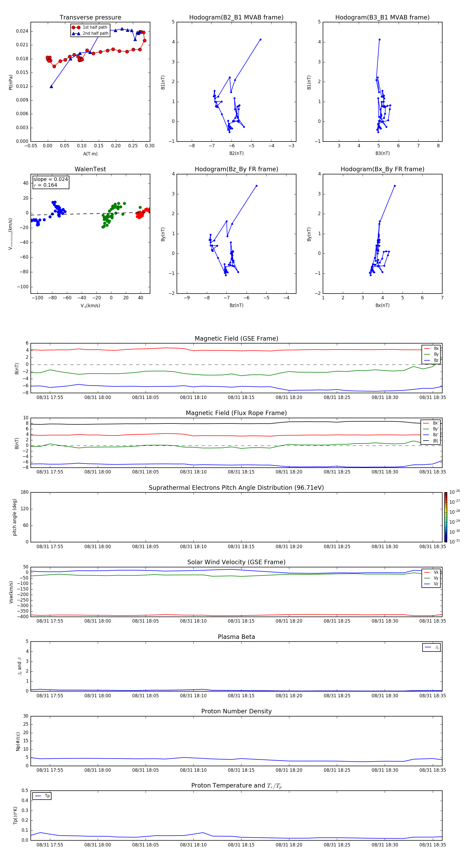Click the "Np(#/cc)" y-axis label
The height and width of the screenshot is (868, 473).
tap(18, 741)
